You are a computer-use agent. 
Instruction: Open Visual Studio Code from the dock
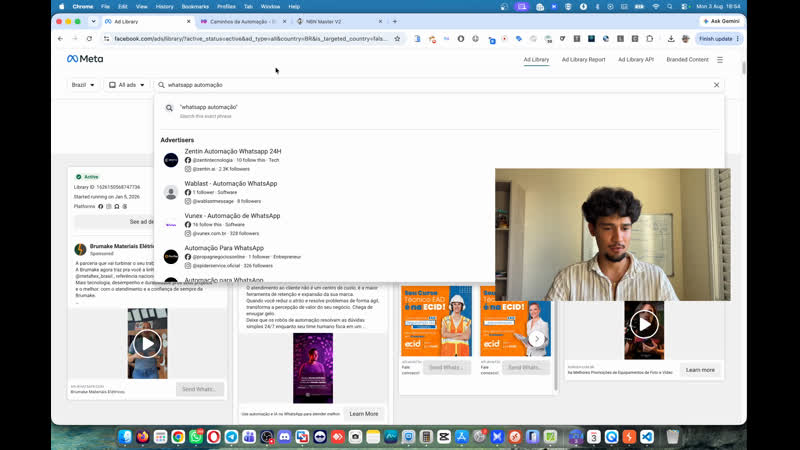(647, 437)
